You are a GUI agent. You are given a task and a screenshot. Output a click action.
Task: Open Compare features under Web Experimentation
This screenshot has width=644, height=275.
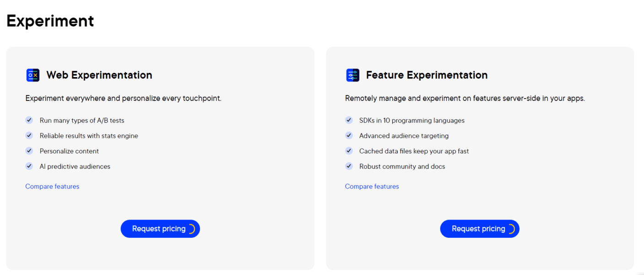(52, 186)
